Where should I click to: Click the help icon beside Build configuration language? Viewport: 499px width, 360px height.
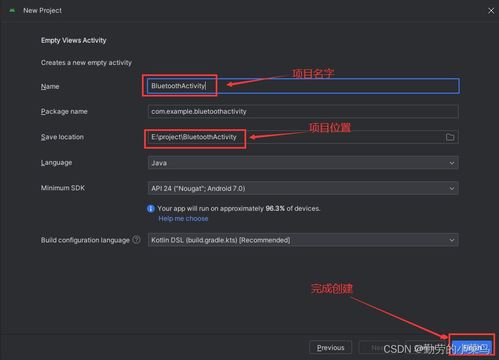pyautogui.click(x=136, y=240)
